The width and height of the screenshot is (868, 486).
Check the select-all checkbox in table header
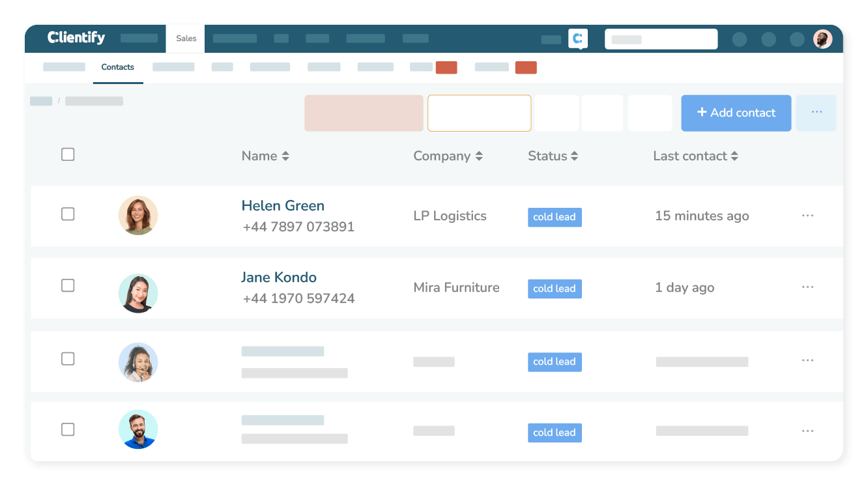[x=68, y=154]
